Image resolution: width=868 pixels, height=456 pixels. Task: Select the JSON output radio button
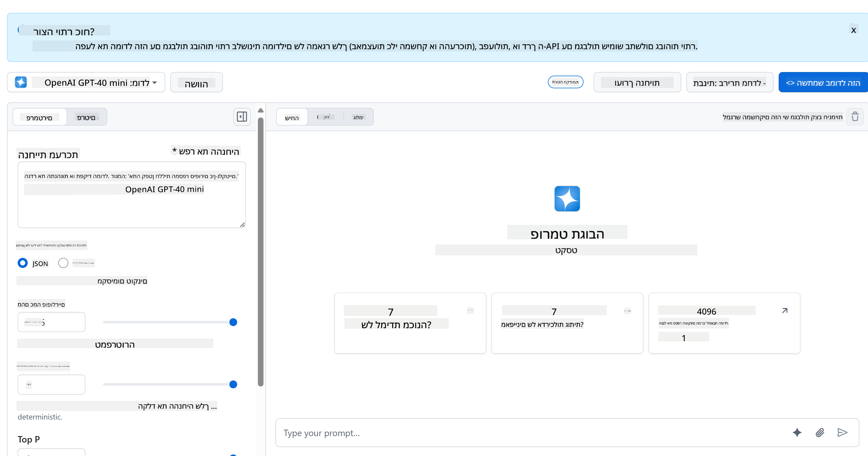click(x=22, y=263)
